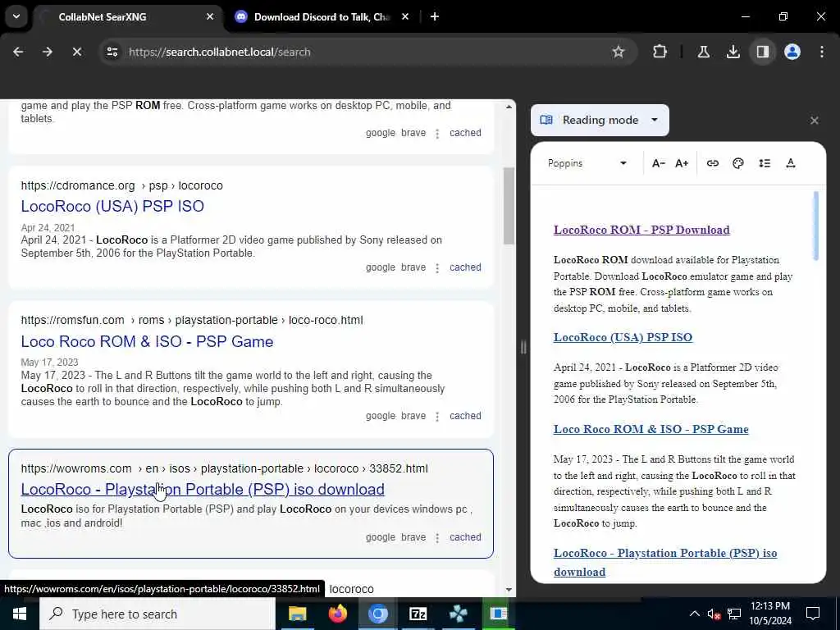This screenshot has width=840, height=630.
Task: Click the search results scrollbar thumb
Action: (509, 206)
